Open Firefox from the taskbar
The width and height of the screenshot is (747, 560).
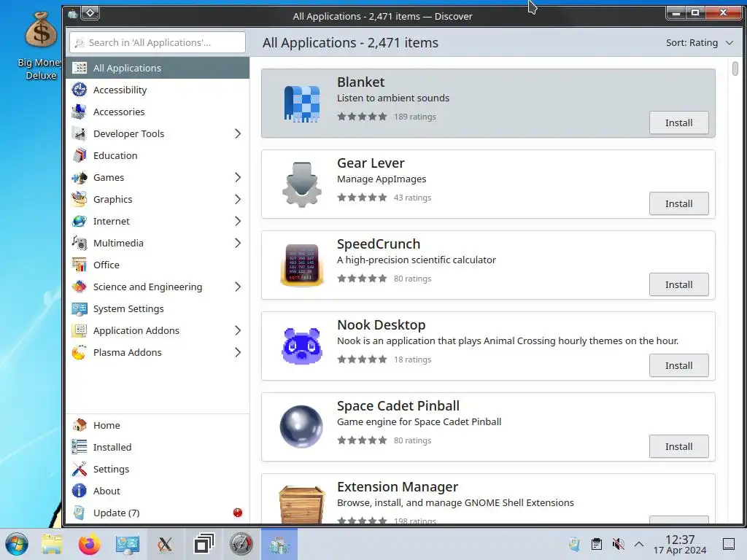(x=90, y=544)
